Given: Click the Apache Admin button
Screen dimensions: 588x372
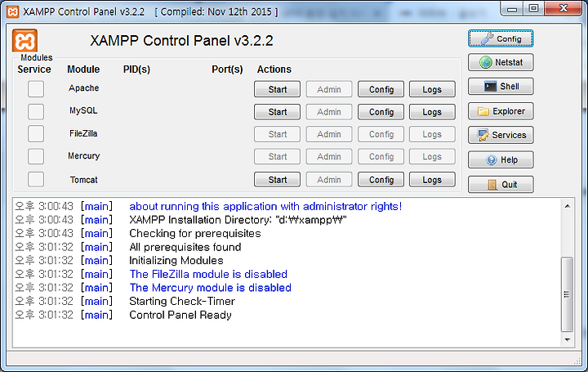Looking at the screenshot, I should click(329, 89).
